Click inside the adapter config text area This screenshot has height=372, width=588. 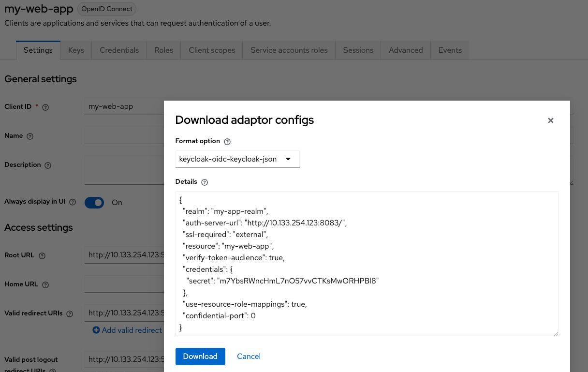367,264
